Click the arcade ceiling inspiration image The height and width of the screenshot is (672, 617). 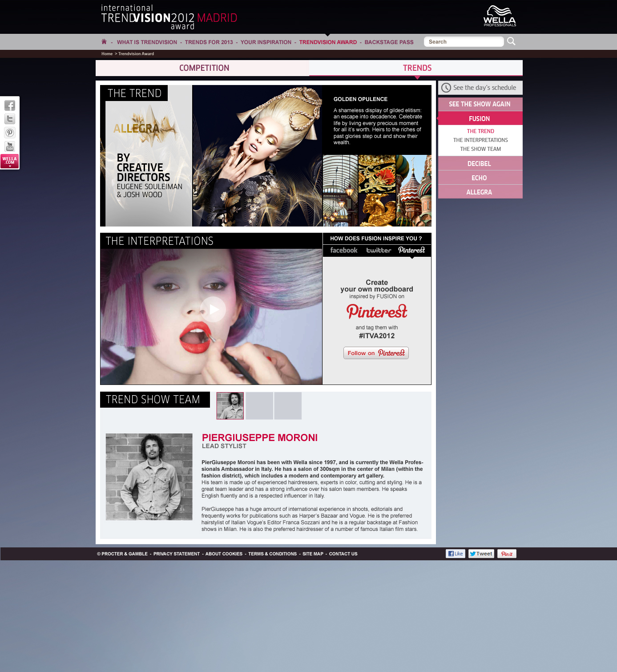coord(340,190)
